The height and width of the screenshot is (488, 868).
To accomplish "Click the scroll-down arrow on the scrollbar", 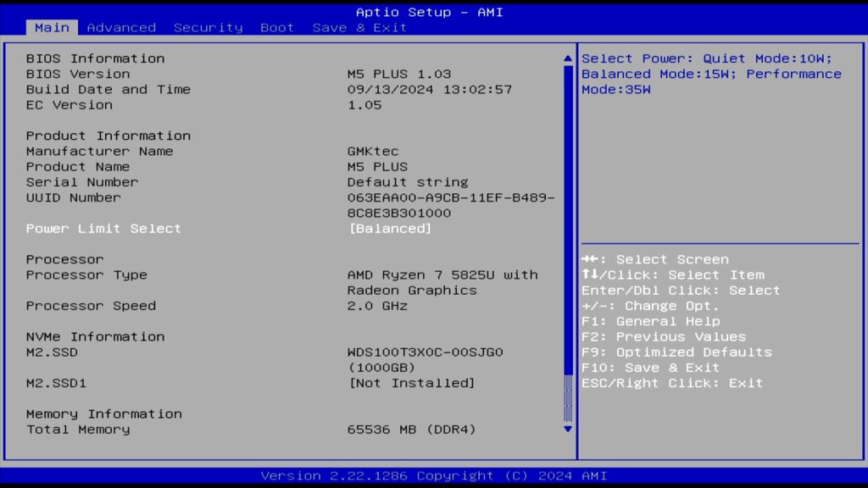I will coord(568,430).
